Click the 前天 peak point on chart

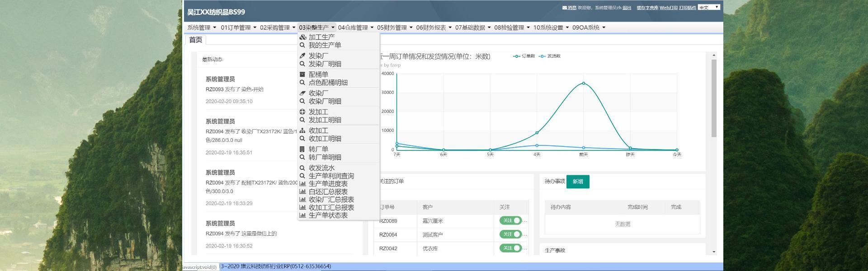[583, 83]
